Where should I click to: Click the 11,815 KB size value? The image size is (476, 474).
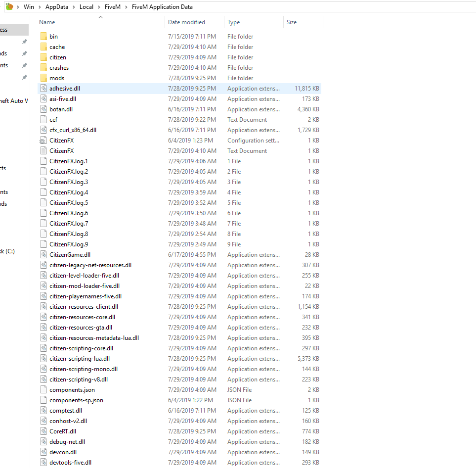tap(306, 89)
